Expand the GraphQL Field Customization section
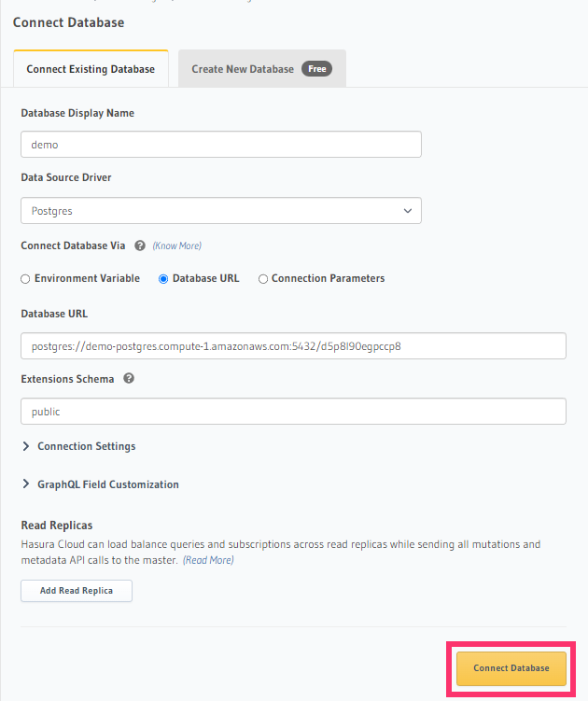This screenshot has height=701, width=588. (x=107, y=484)
